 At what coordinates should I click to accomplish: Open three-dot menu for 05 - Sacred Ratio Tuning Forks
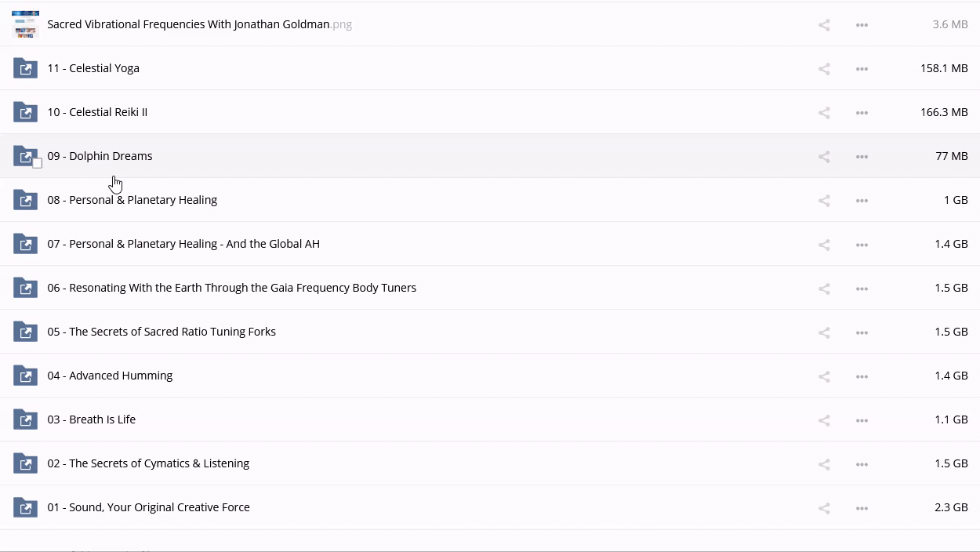(862, 332)
